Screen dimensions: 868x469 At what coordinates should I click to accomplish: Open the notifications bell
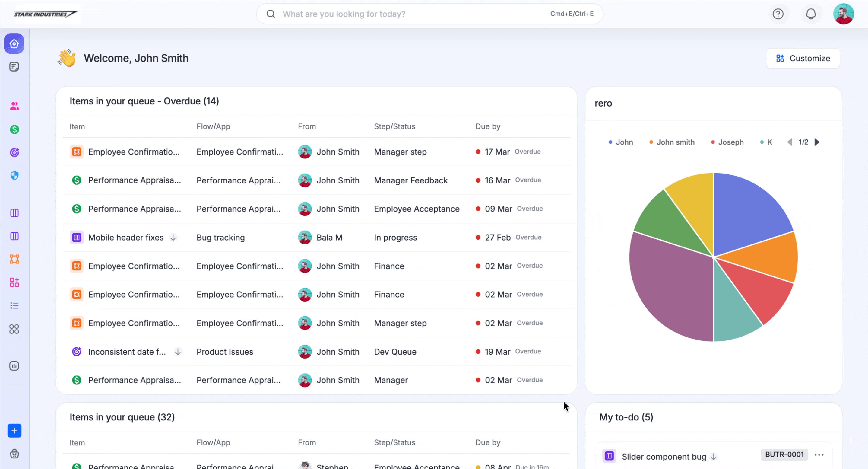pyautogui.click(x=810, y=14)
